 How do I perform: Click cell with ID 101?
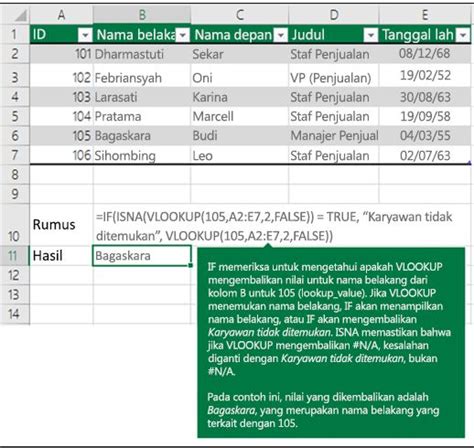[x=61, y=54]
